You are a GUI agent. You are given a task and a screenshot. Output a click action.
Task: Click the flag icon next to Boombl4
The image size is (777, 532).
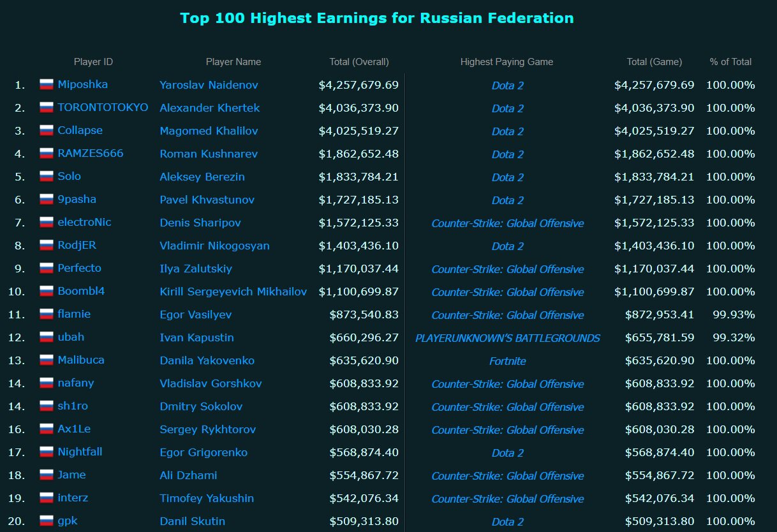(46, 292)
